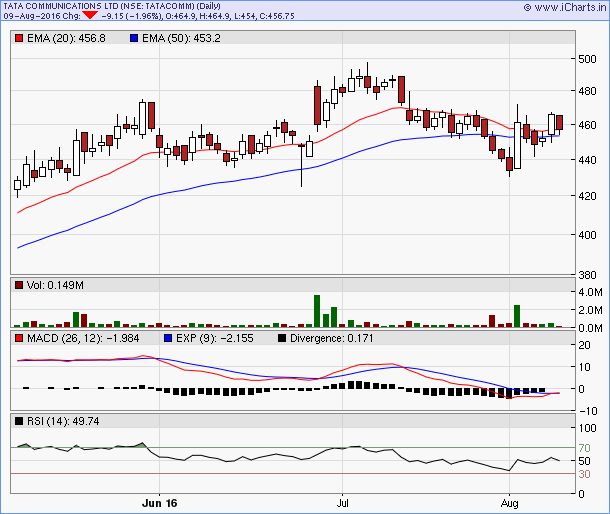Click the 480 price axis label
This screenshot has width=610, height=514.
click(x=587, y=91)
